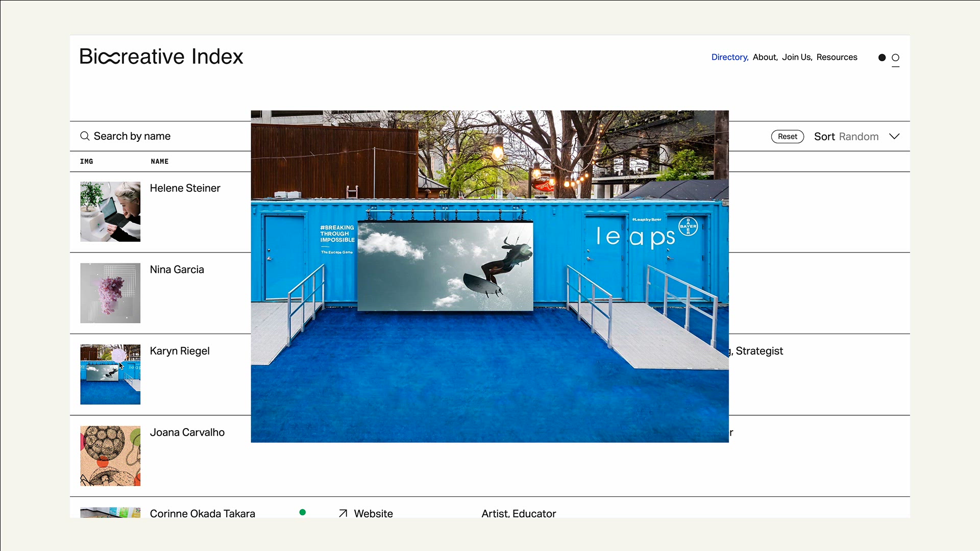The height and width of the screenshot is (551, 980).
Task: Open Nina Garcia's thumbnail image
Action: pyautogui.click(x=110, y=293)
